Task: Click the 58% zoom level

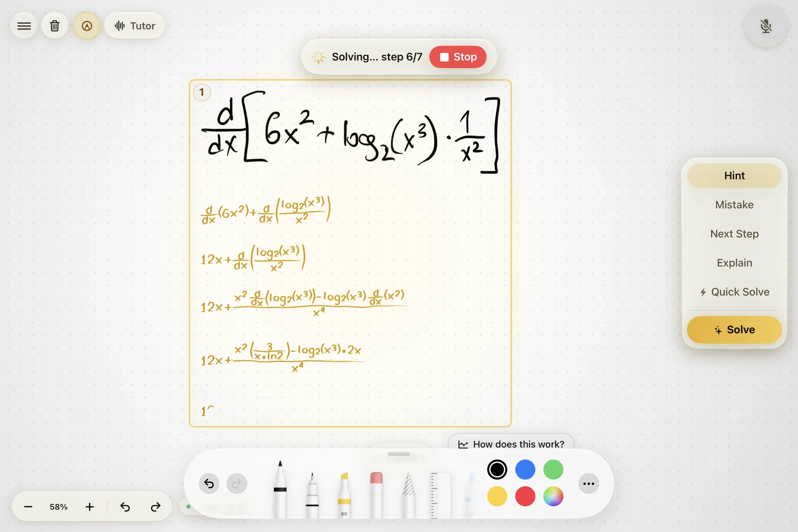Action: click(x=59, y=507)
